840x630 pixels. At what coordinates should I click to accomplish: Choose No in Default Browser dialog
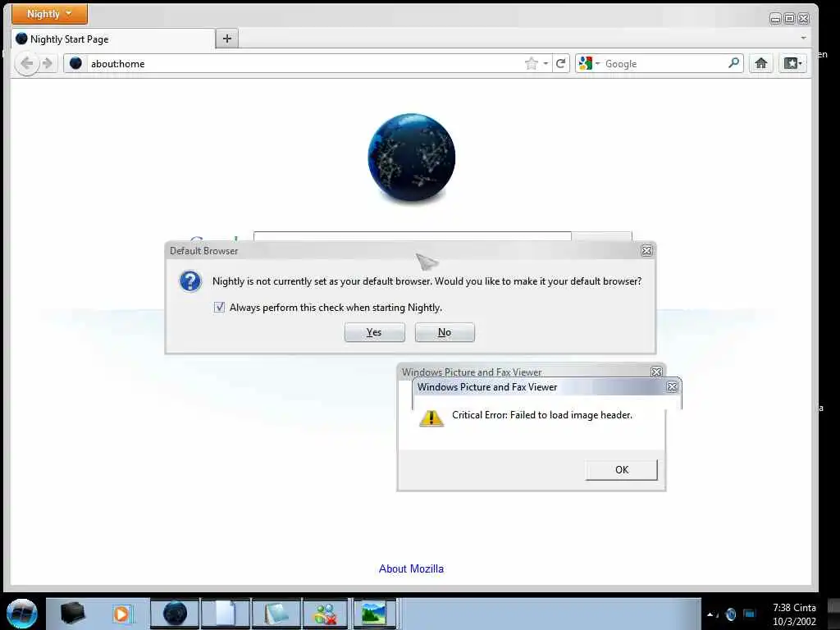coord(445,332)
